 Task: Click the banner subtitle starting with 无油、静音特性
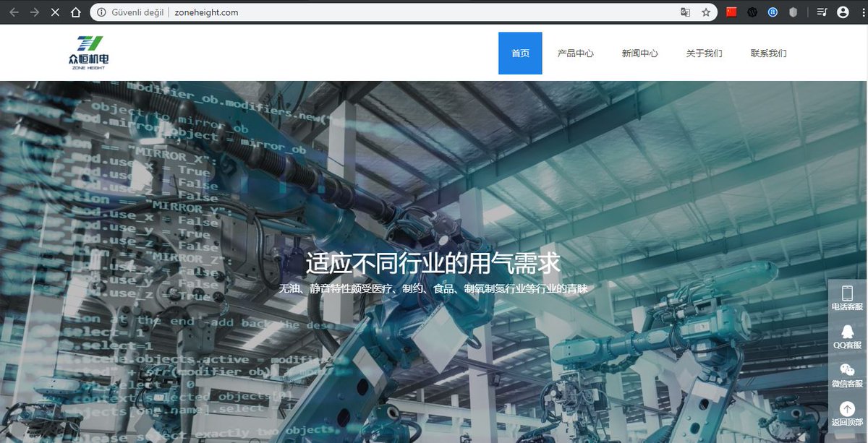pyautogui.click(x=433, y=289)
